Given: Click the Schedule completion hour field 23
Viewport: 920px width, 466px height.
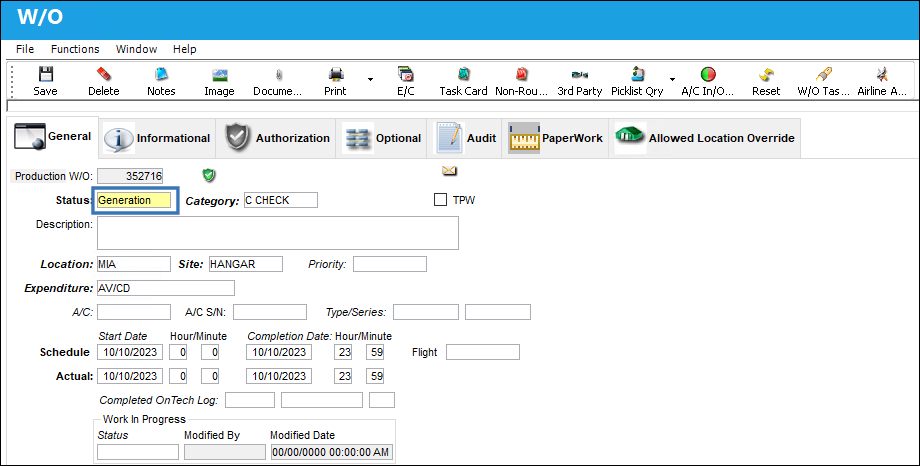Looking at the screenshot, I should (343, 352).
